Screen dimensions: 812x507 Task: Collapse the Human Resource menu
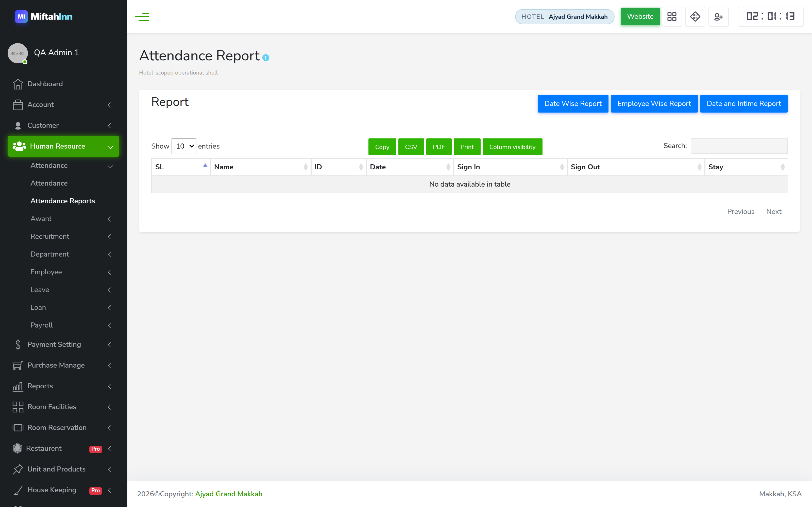tap(63, 146)
